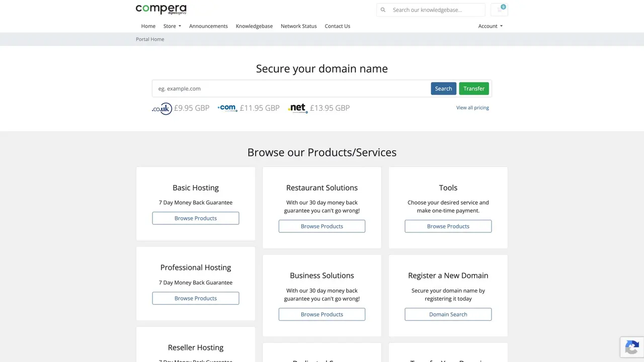Click the Compera digital agency logo

tap(161, 9)
